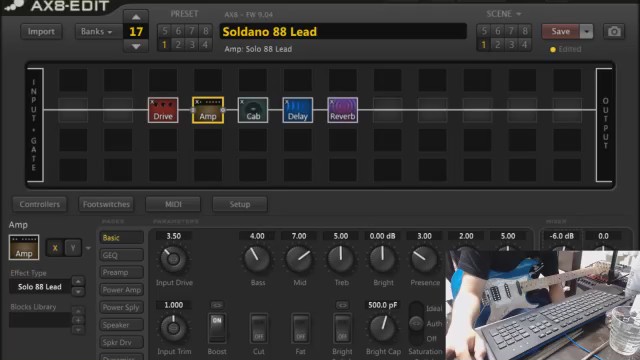Switch to scene 3 in SCENE grid

[x=511, y=44]
